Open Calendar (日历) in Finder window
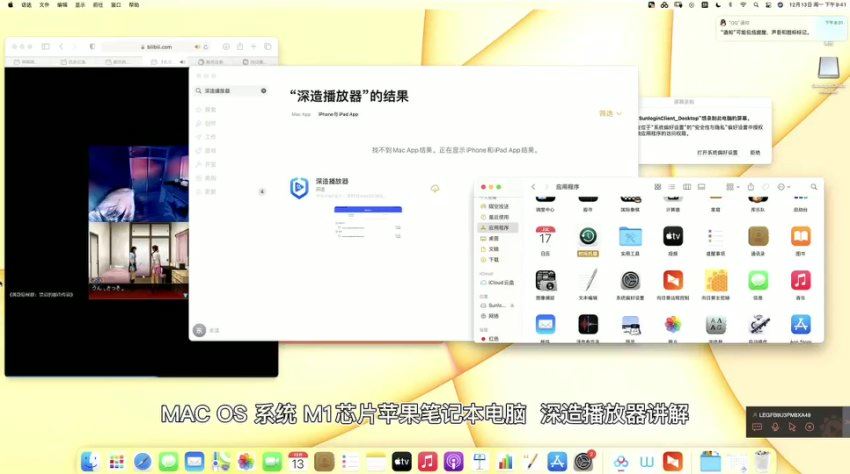Screen dimensions: 850x474 pyautogui.click(x=545, y=236)
